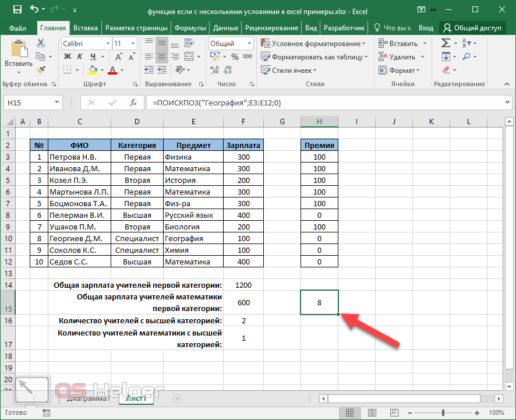Open the Диаграмма1 sheet tab
This screenshot has width=516, height=420.
[x=88, y=398]
